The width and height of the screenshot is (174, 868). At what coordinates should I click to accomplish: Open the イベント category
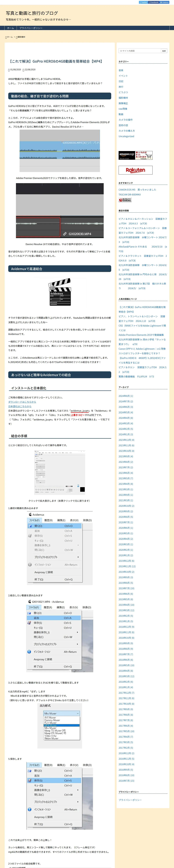(x=123, y=76)
